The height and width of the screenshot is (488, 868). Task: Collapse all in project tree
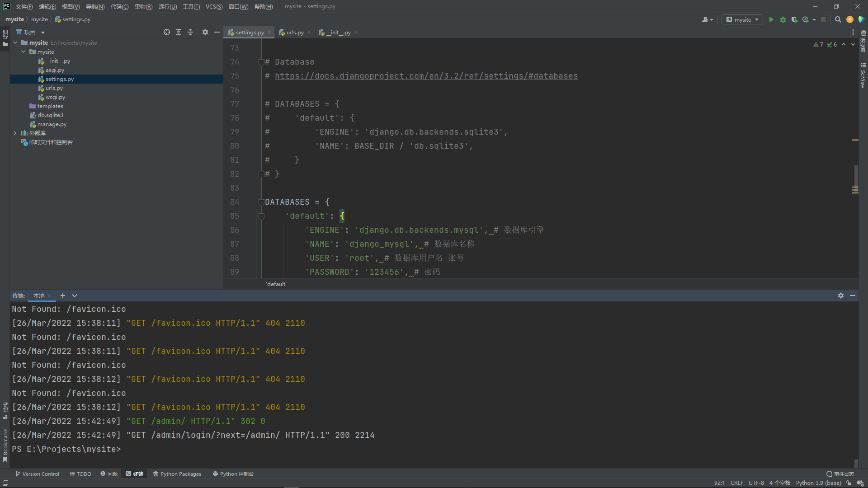190,32
